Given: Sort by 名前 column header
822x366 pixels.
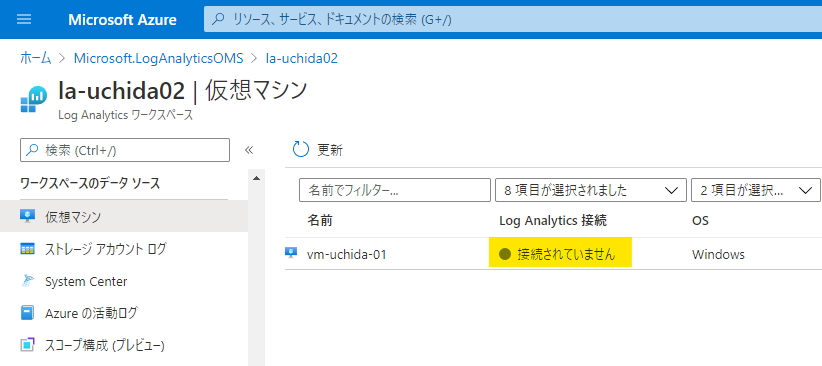Looking at the screenshot, I should click(x=320, y=221).
